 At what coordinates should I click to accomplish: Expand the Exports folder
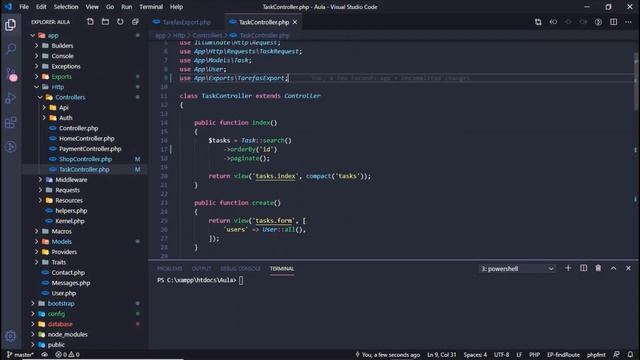coord(36,77)
